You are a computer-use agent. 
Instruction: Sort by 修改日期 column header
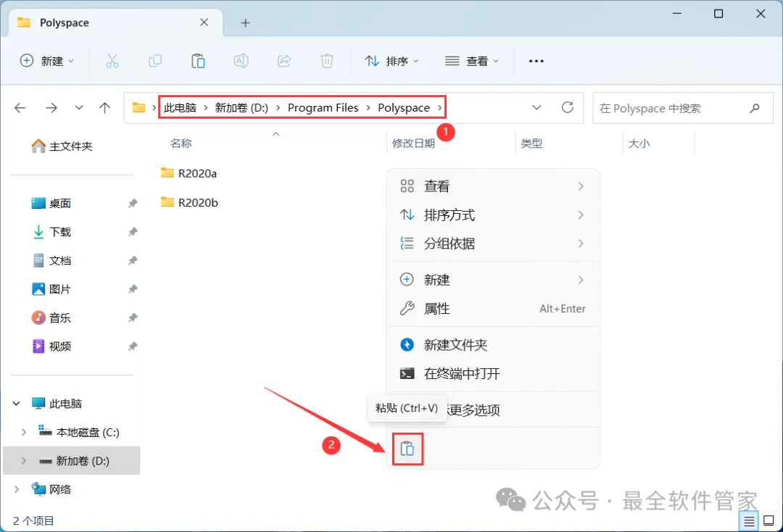413,144
